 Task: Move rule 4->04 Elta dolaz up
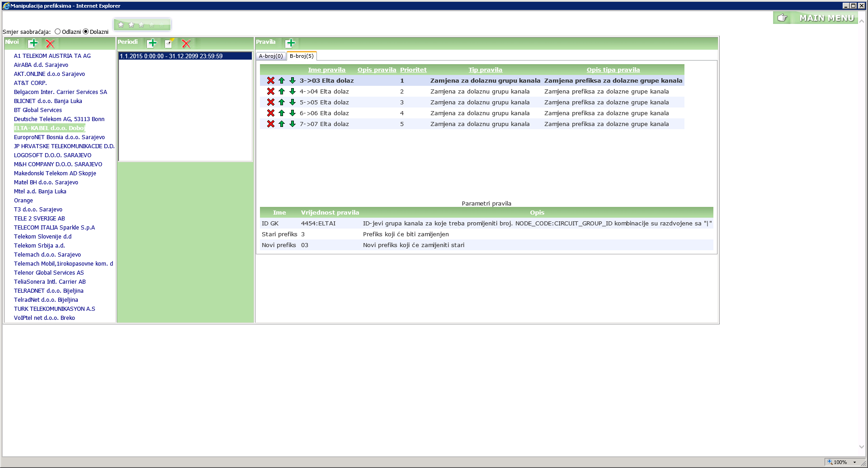[282, 91]
